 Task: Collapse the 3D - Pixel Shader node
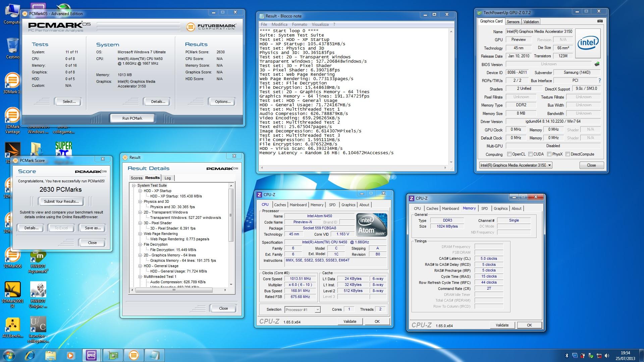click(140, 223)
